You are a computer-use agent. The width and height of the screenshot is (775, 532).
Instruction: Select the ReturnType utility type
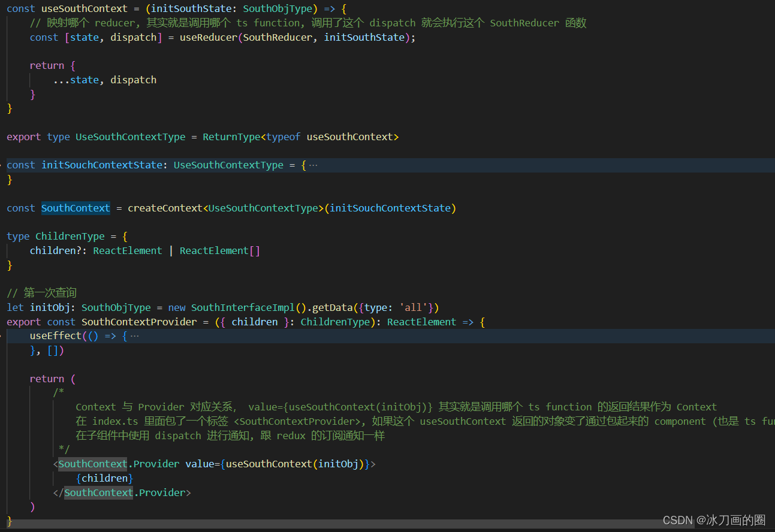pyautogui.click(x=231, y=137)
